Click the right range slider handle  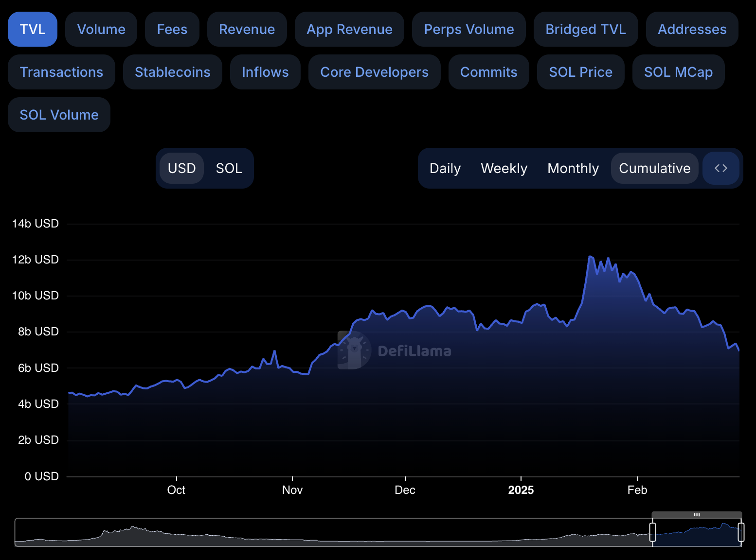pyautogui.click(x=740, y=532)
